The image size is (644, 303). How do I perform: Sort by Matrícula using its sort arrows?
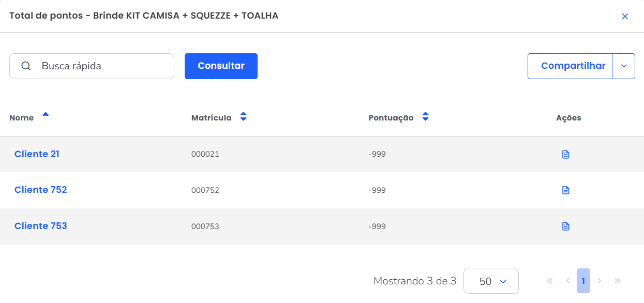click(x=243, y=117)
